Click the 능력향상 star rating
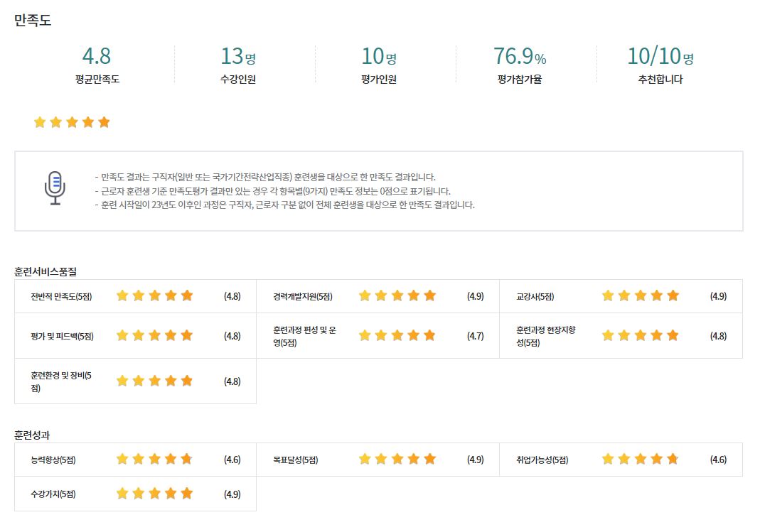 [x=154, y=460]
